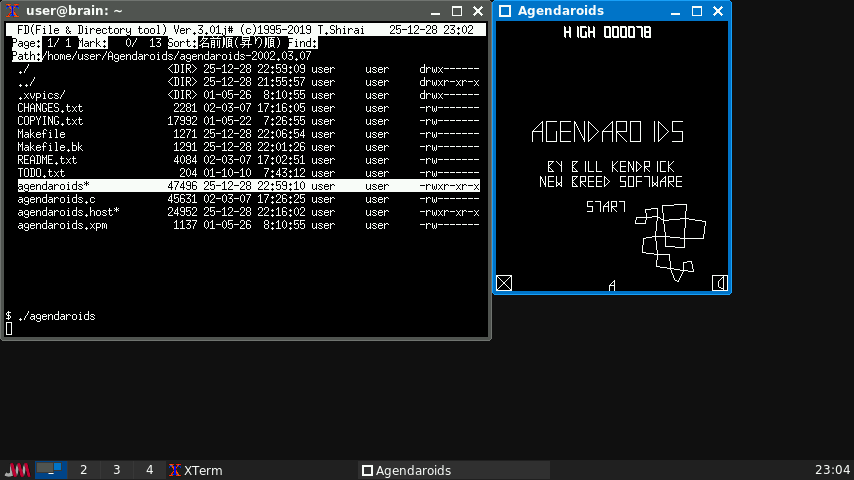Open the JWM start menu icon
This screenshot has width=854, height=480.
coord(17,470)
